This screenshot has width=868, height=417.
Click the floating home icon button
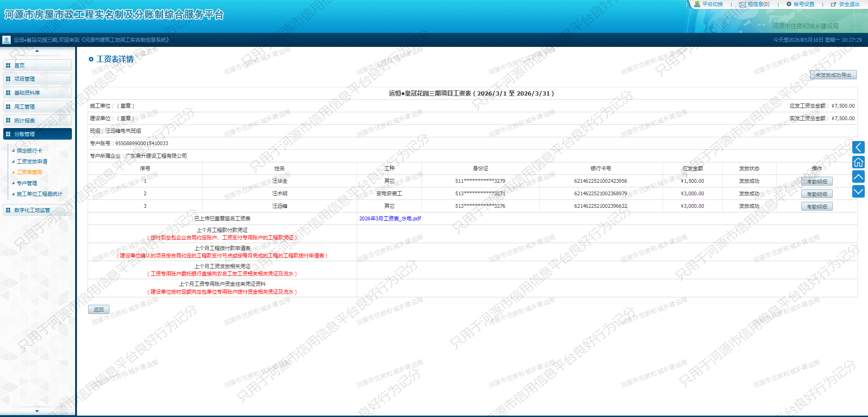point(858,162)
